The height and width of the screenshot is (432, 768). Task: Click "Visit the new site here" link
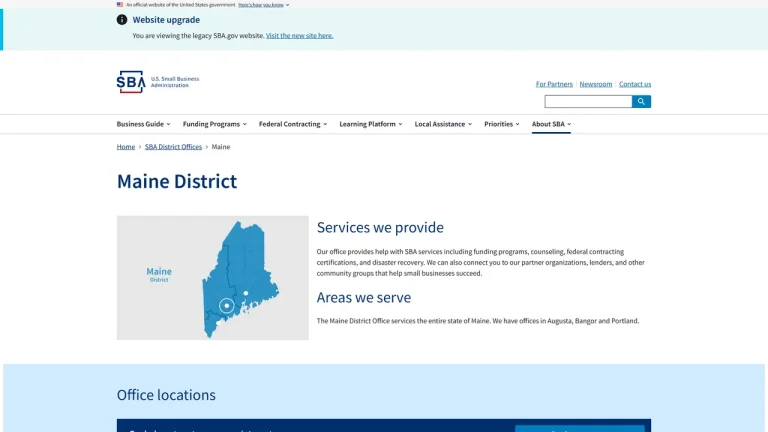(x=299, y=35)
